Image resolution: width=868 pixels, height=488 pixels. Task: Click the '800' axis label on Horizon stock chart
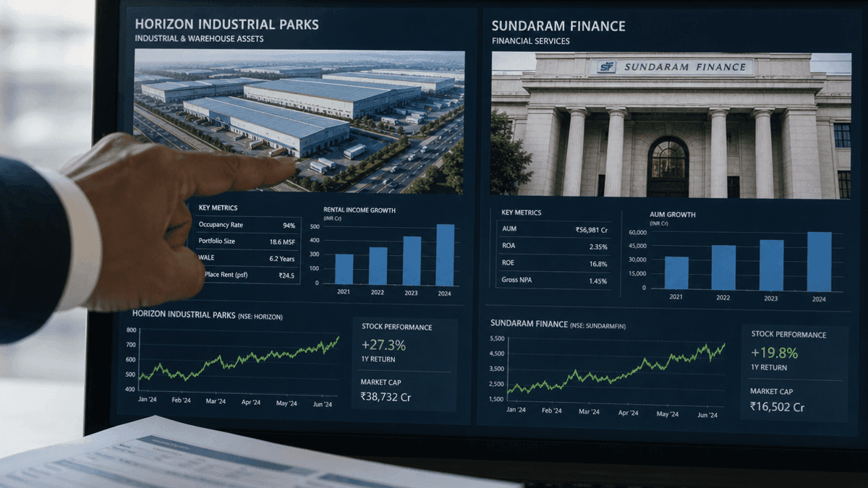[131, 330]
